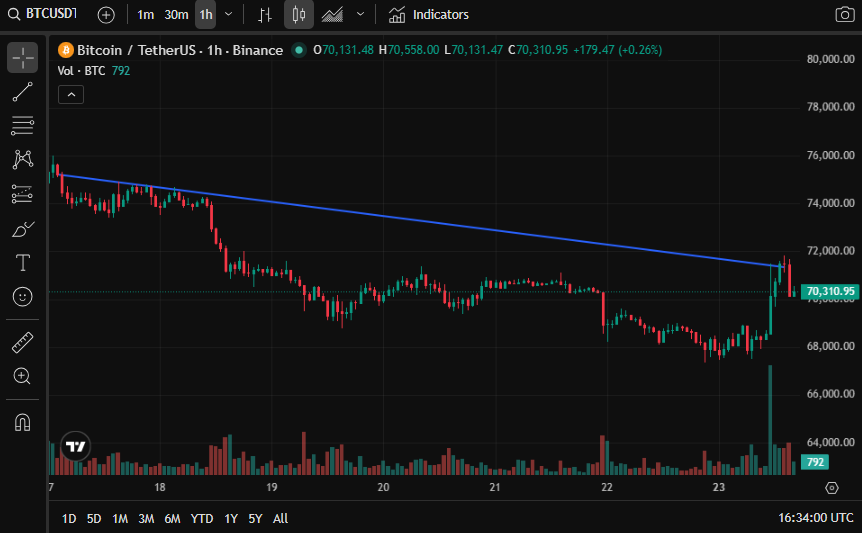The image size is (862, 533).
Task: Open the emoji icons tool
Action: click(x=23, y=297)
